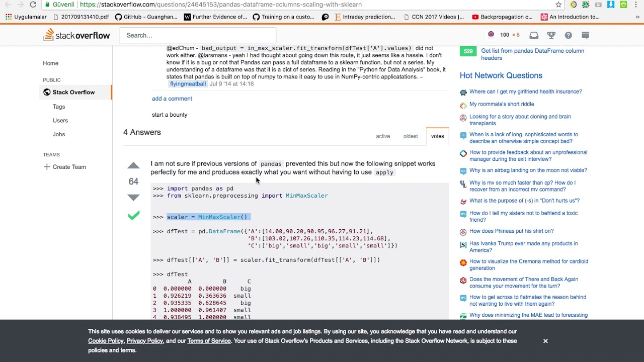This screenshot has width=644, height=362.
Task: Open the site switcher menu icon
Action: coord(585,35)
